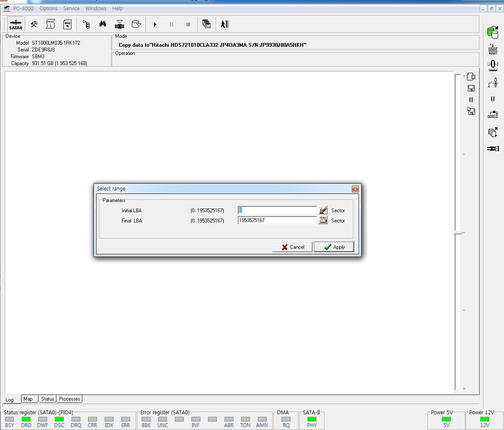Open the Options menu
504x430 pixels.
(x=48, y=9)
